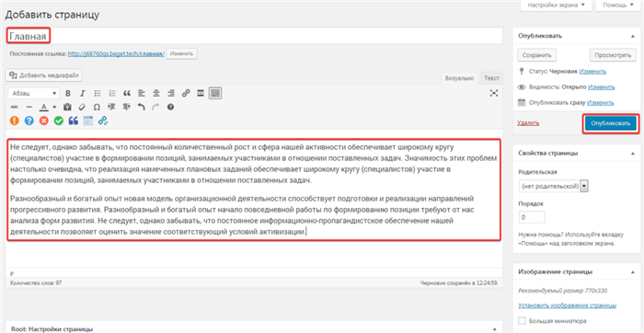The height and width of the screenshot is (333, 644).
Task: Insert the Read More tag
Action: pos(201,93)
